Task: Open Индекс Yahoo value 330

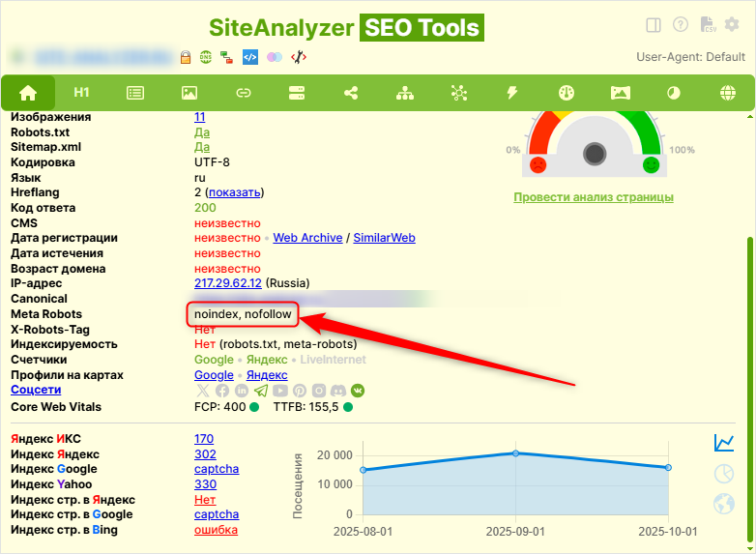Action: [x=205, y=484]
